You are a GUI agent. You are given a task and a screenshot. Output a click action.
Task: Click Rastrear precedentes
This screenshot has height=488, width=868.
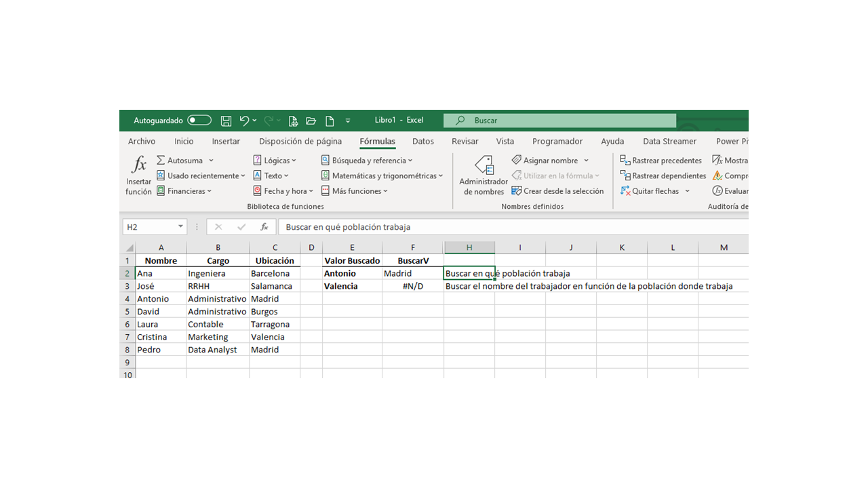click(661, 161)
